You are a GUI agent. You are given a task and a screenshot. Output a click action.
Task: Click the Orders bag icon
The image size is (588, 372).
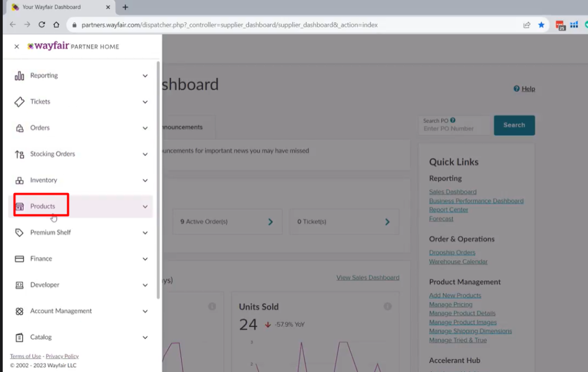click(x=20, y=128)
